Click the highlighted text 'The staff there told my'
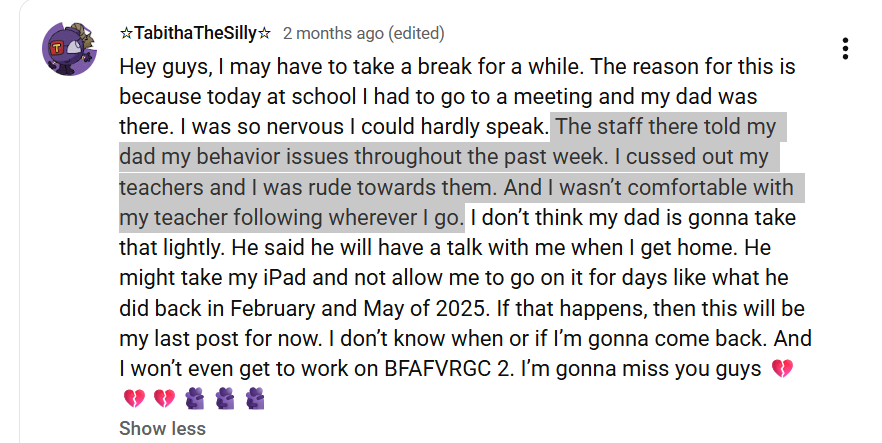Viewport: 882px width, 443px height. click(666, 128)
